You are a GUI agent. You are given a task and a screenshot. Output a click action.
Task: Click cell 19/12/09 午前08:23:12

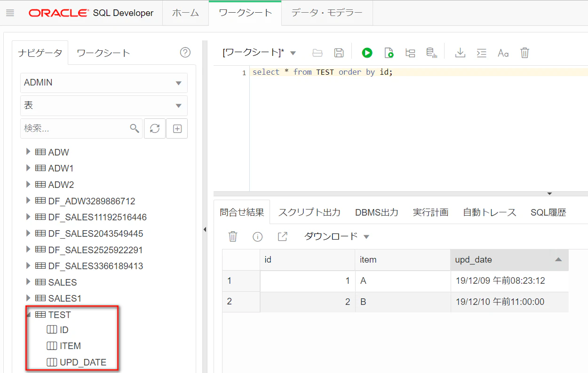pos(509,281)
